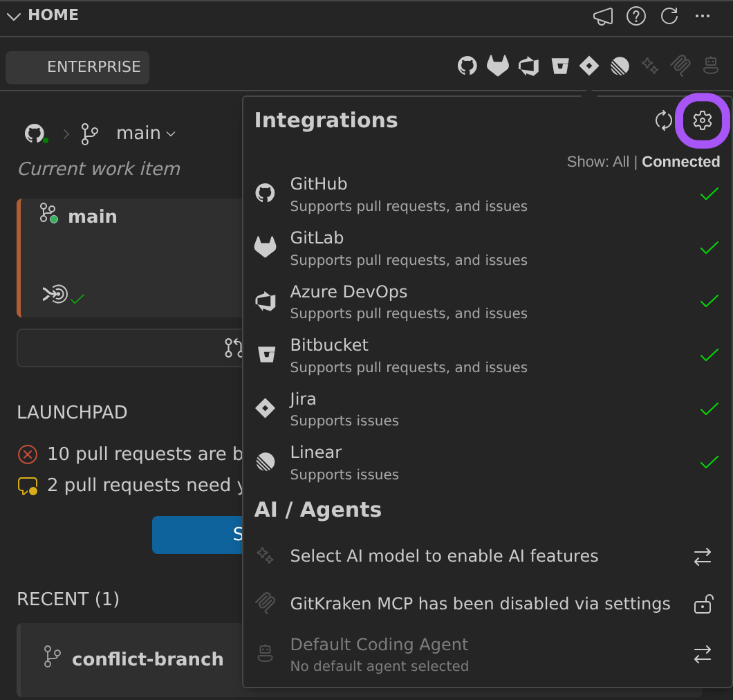The image size is (733, 700).
Task: Click the GitHub icon in header toolbar
Action: [467, 66]
